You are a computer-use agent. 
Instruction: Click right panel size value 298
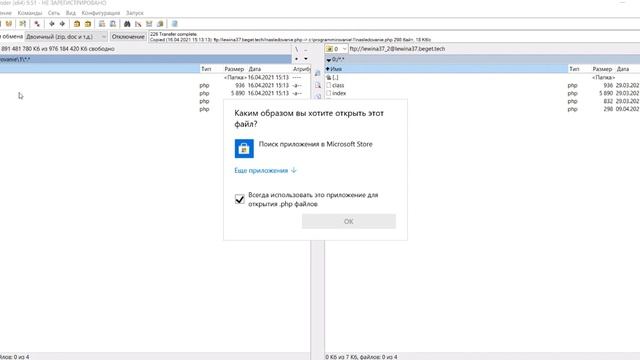point(608,109)
